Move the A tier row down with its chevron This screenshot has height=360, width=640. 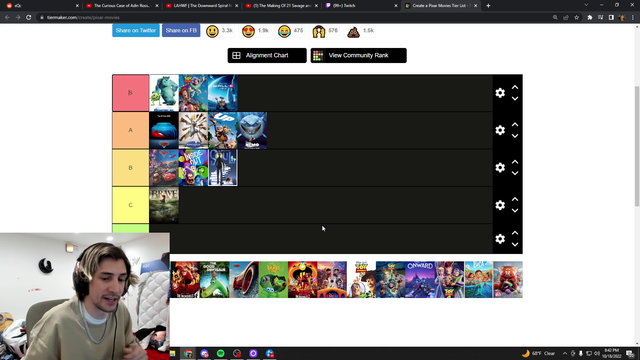(515, 136)
